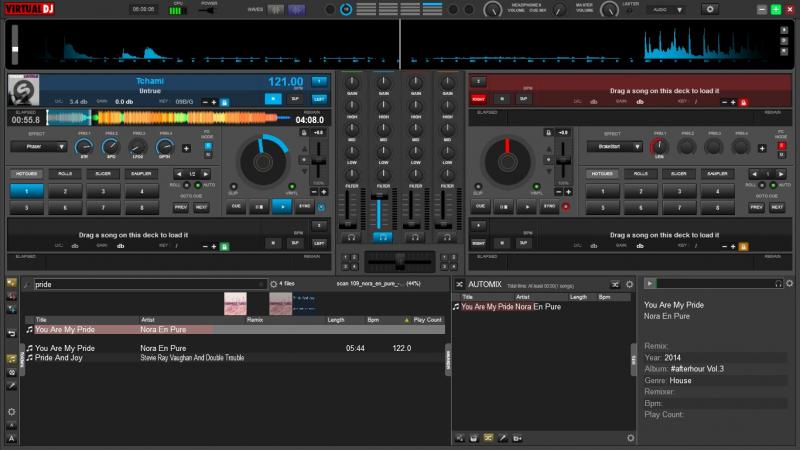
Task: Toggle headphone cue on the second mixer channel
Action: click(383, 237)
